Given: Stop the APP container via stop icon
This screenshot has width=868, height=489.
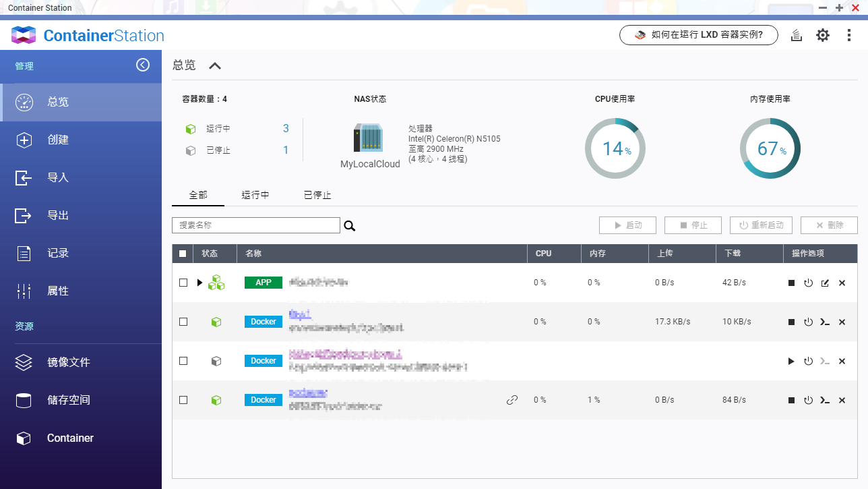Looking at the screenshot, I should point(792,283).
